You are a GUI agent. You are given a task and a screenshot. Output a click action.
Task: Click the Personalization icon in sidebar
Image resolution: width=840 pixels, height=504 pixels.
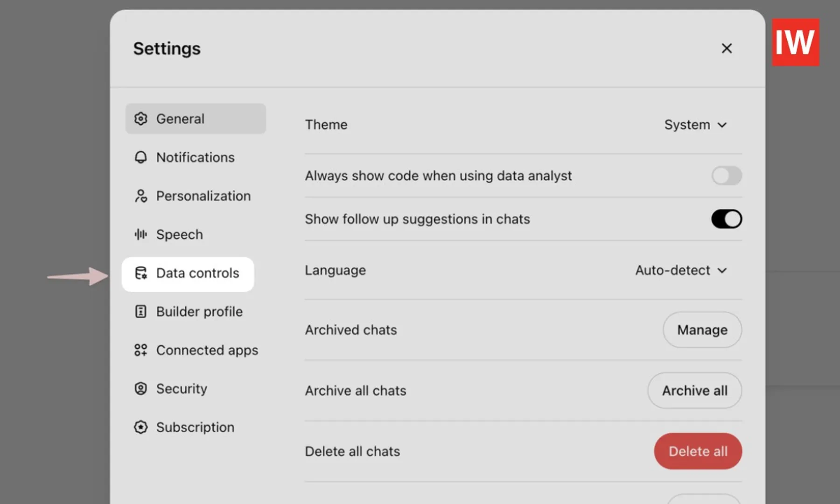[140, 196]
